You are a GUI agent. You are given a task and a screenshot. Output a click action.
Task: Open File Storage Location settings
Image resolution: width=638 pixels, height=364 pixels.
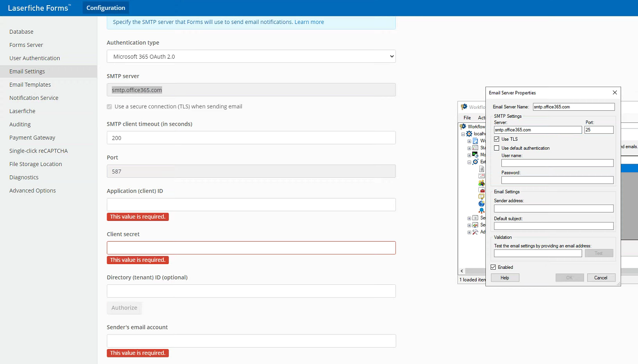(x=36, y=164)
